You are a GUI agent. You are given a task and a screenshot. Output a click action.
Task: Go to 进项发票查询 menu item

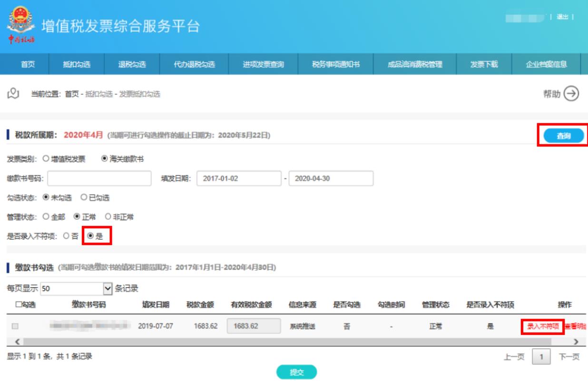263,66
